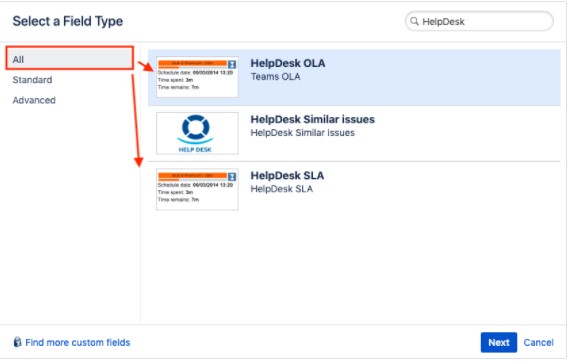Open the Find more custom fields link
The height and width of the screenshot is (361, 569).
[78, 342]
